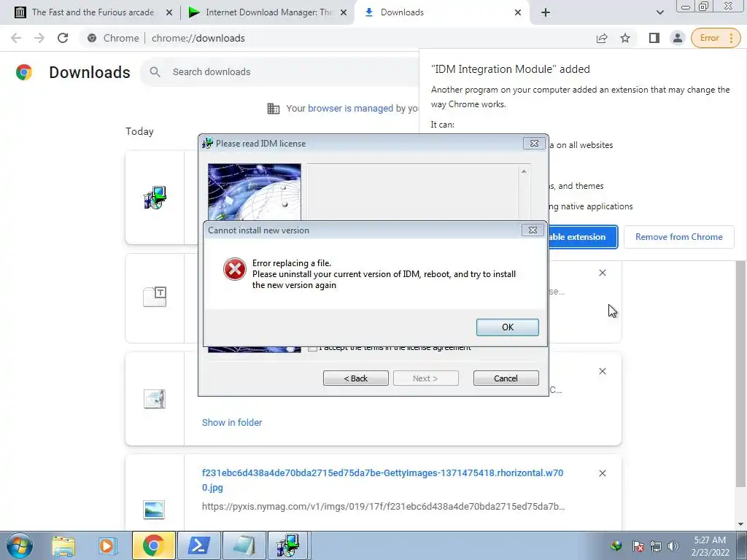The height and width of the screenshot is (560, 747).
Task: Click the managed-browser building icon
Action: 274,109
